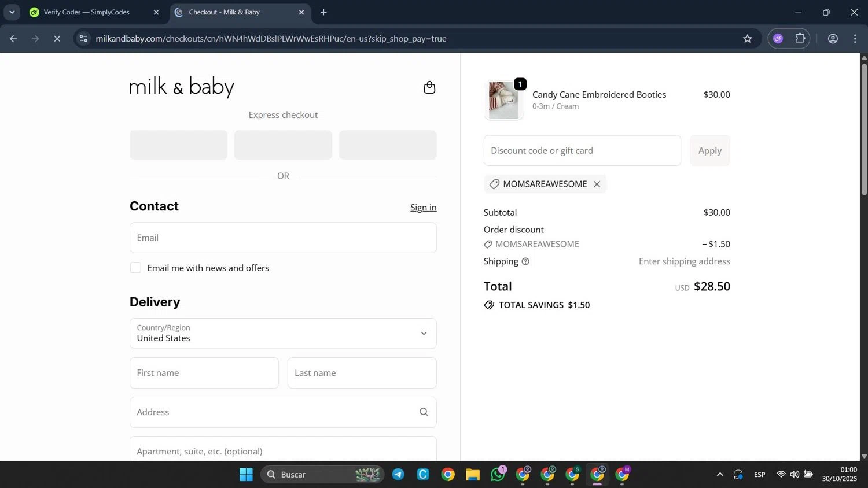Image resolution: width=868 pixels, height=488 pixels.
Task: Open the Windows Start menu
Action: tap(246, 475)
